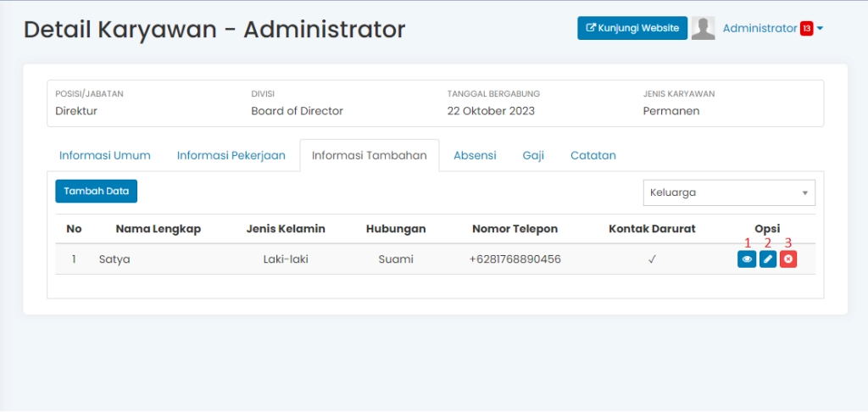The width and height of the screenshot is (868, 412).
Task: Click the 22 Oktober 2023 join date
Action: [491, 111]
